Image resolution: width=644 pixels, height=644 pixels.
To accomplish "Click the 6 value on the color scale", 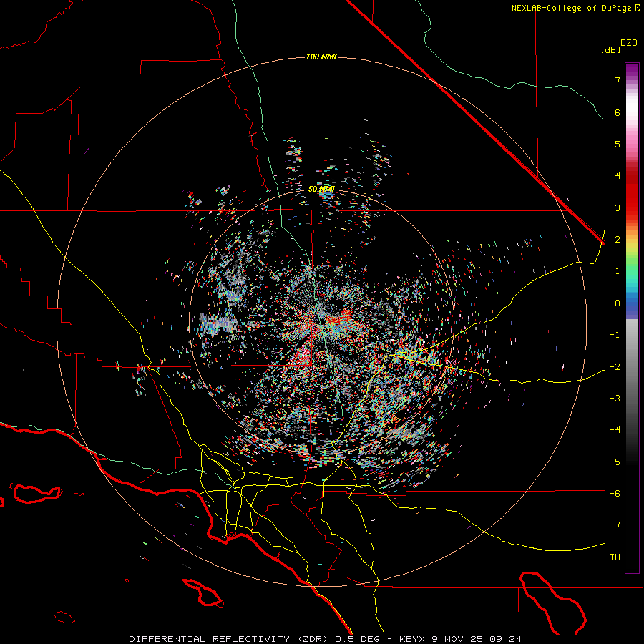I will click(x=618, y=112).
